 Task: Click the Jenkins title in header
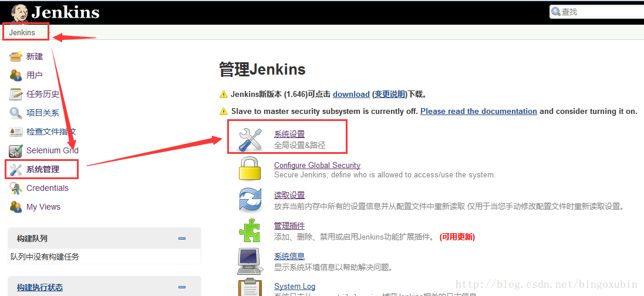(65, 13)
